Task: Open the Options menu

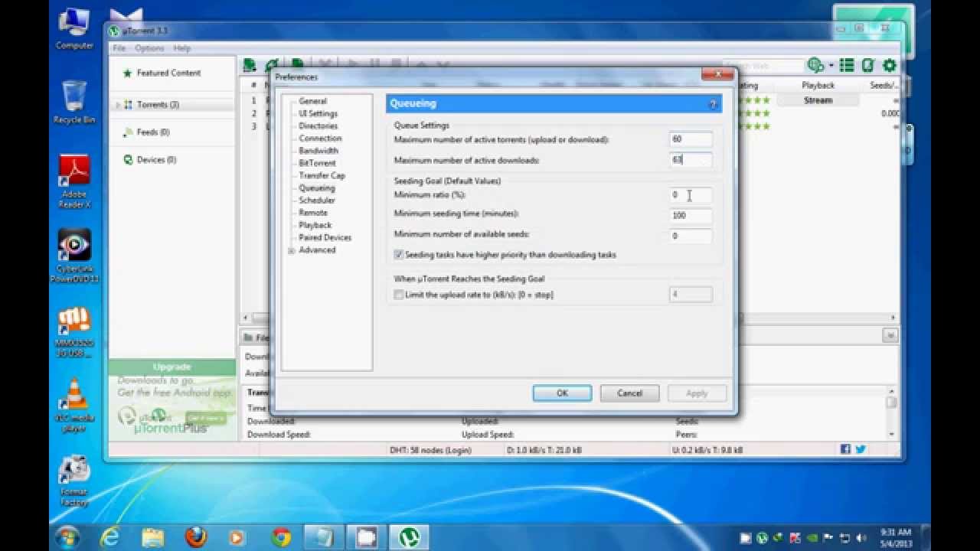Action: pos(149,48)
